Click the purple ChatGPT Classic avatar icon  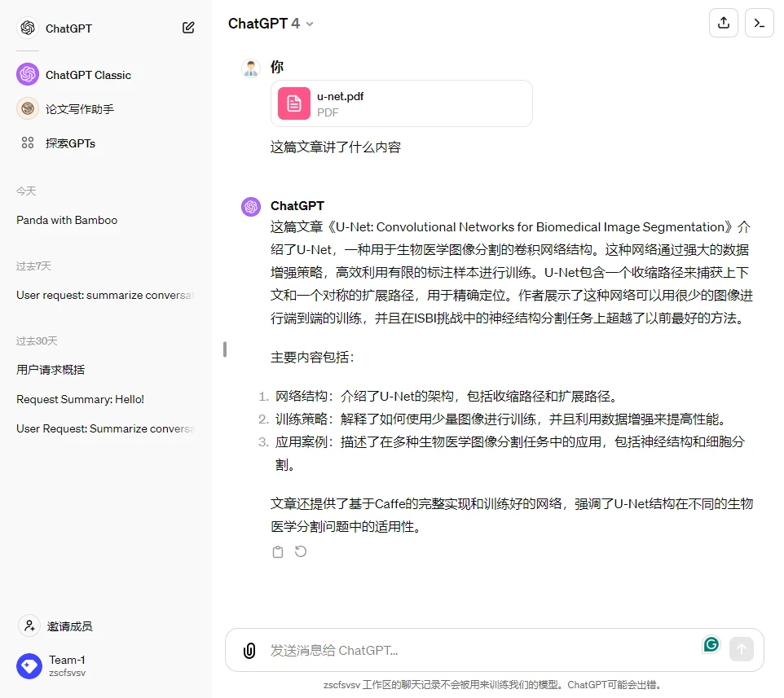[28, 74]
